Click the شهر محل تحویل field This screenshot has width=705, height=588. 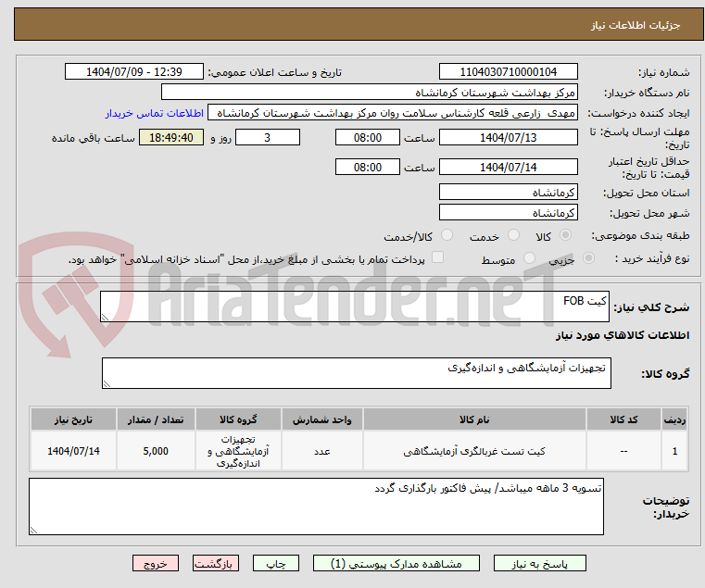point(508,212)
